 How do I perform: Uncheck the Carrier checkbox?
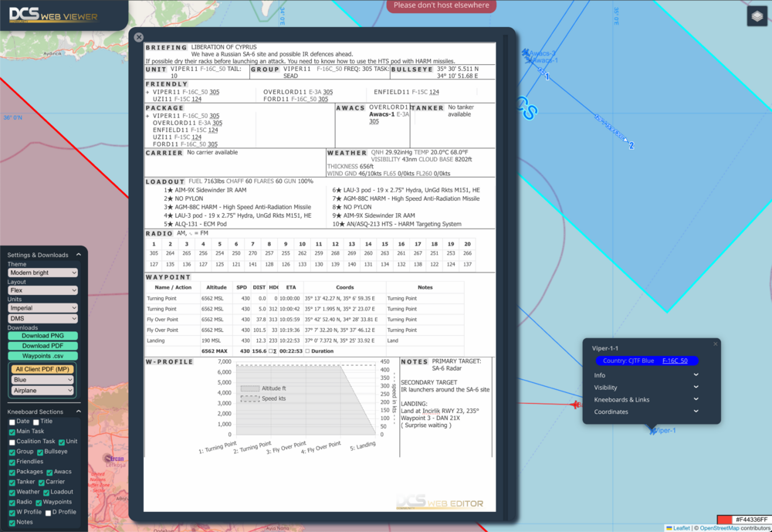(42, 483)
